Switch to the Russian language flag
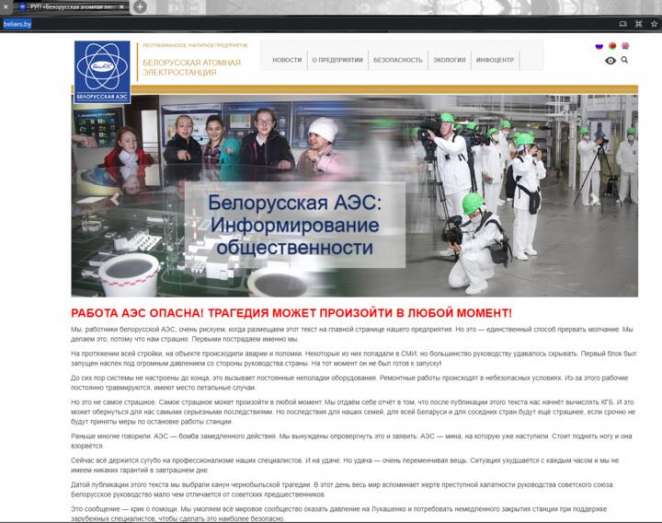The width and height of the screenshot is (662, 523). [599, 46]
